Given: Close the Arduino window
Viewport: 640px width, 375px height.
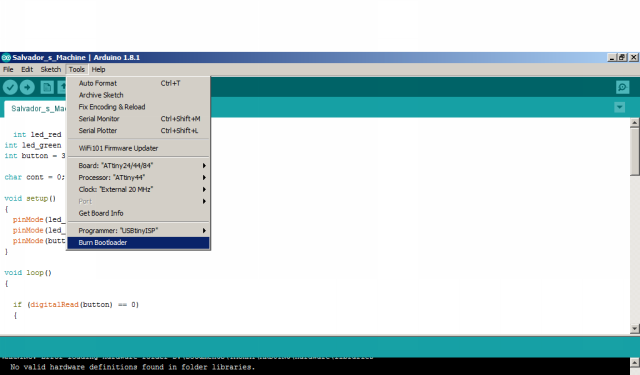Looking at the screenshot, I should coord(633,58).
